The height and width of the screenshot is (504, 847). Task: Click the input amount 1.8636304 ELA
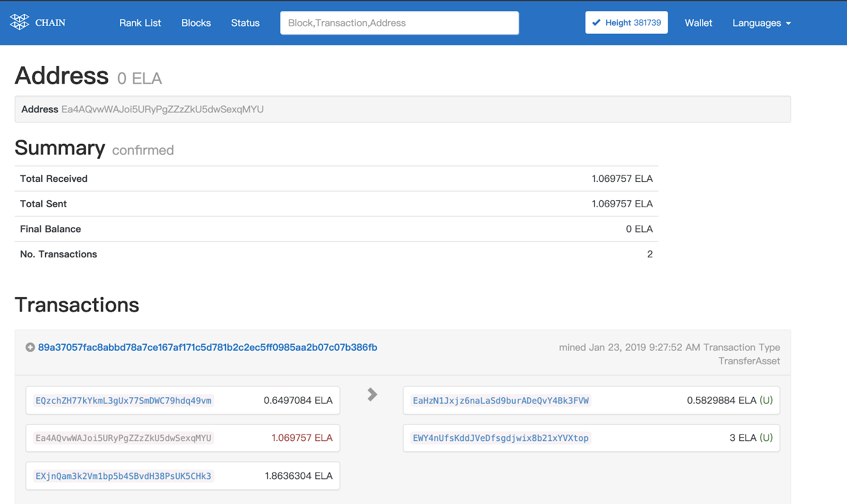(x=299, y=476)
